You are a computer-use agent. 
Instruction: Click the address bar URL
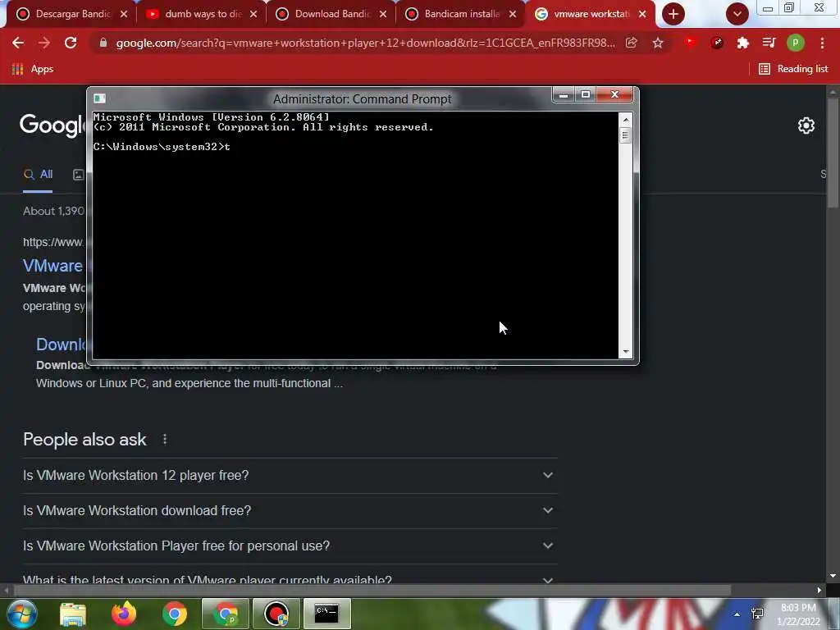click(x=365, y=43)
